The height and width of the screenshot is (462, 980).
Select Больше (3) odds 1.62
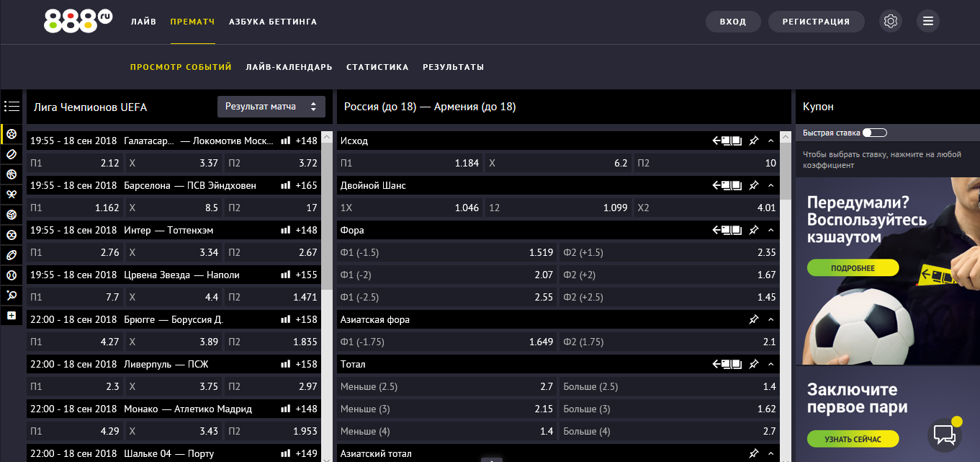coord(670,409)
